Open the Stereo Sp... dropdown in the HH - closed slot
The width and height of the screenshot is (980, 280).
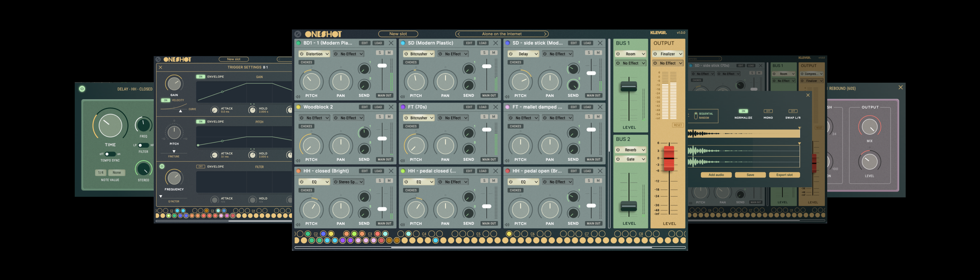(349, 182)
